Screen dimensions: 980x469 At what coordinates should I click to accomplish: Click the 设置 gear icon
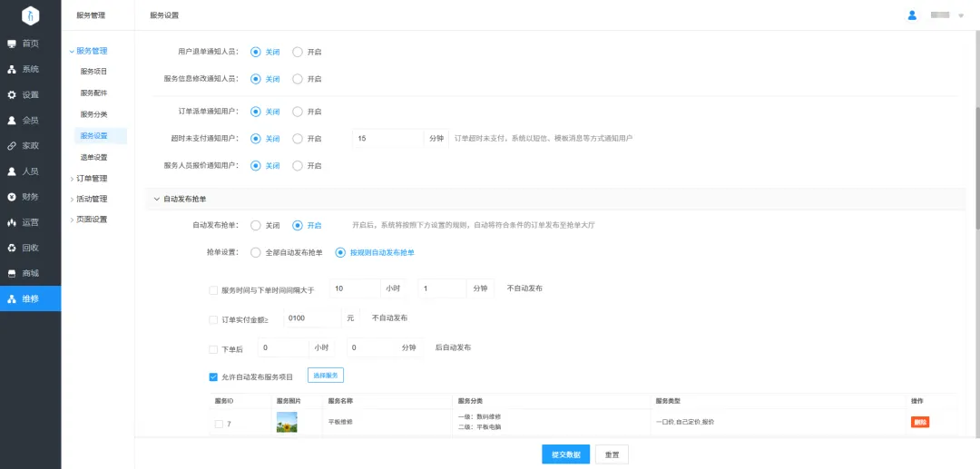click(x=12, y=94)
